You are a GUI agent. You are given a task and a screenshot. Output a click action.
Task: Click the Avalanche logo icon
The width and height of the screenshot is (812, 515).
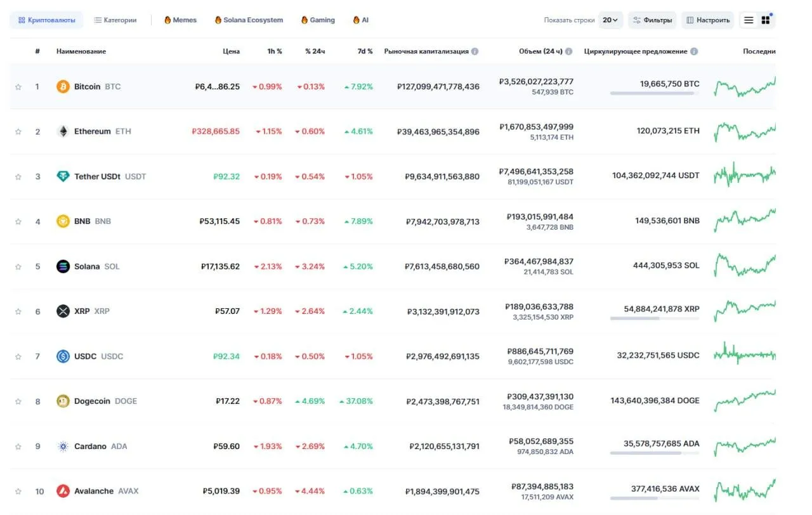[63, 491]
